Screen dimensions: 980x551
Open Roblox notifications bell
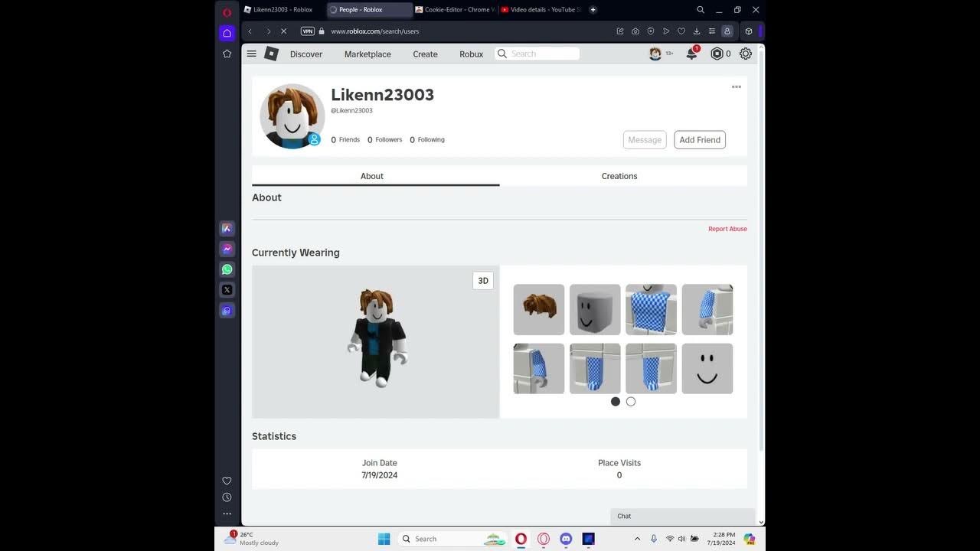click(x=691, y=54)
